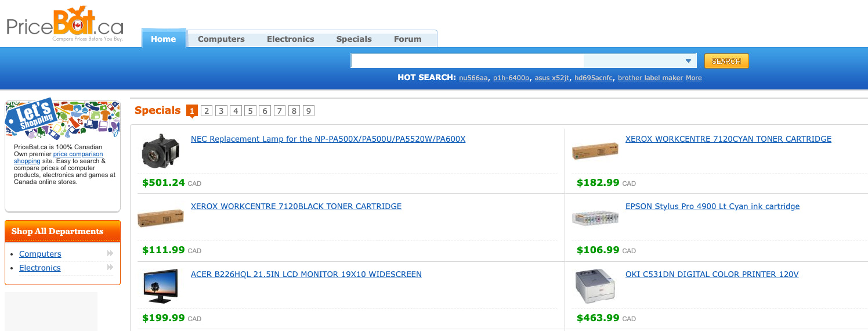The height and width of the screenshot is (331, 868).
Task: Go to Specials page 9
Action: click(309, 110)
